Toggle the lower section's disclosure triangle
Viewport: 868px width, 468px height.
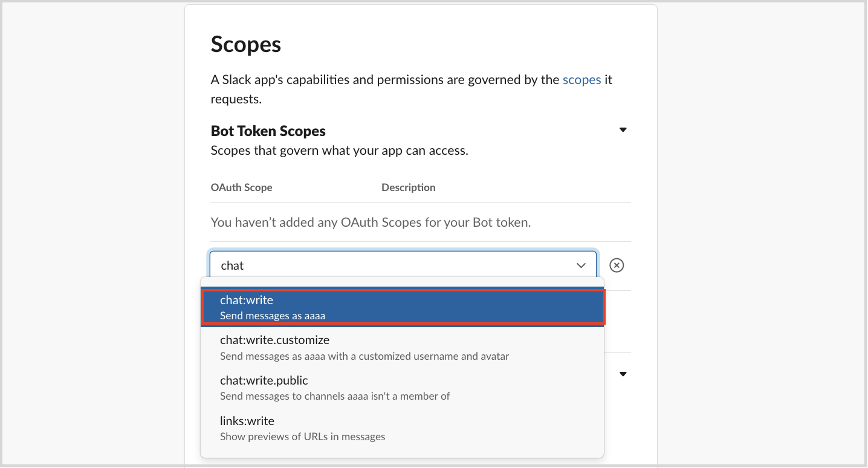pos(623,374)
